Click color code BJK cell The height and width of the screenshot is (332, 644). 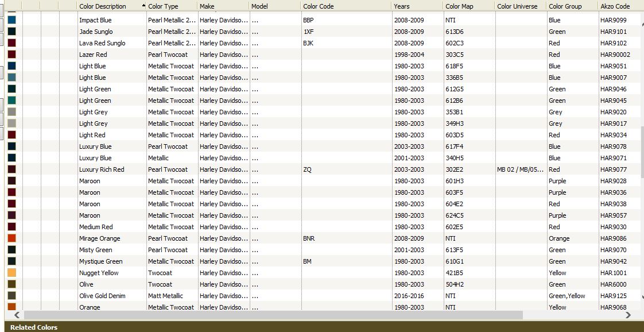pos(346,43)
